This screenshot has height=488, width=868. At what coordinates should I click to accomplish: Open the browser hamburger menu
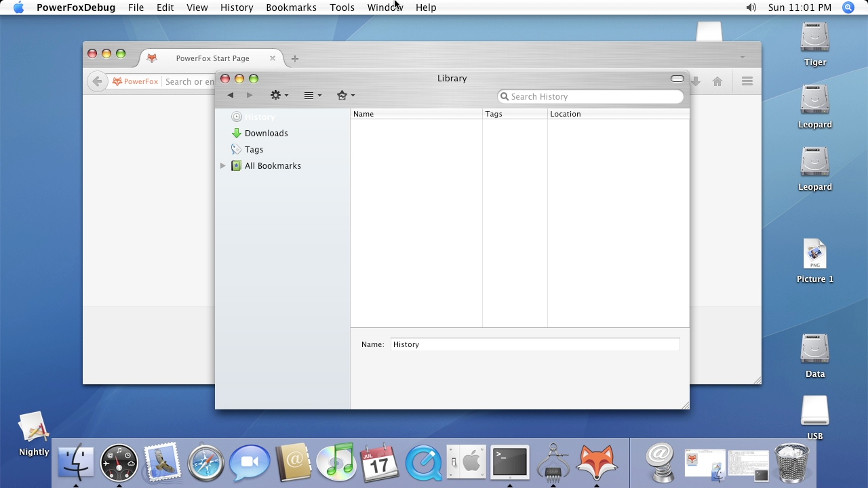click(747, 81)
